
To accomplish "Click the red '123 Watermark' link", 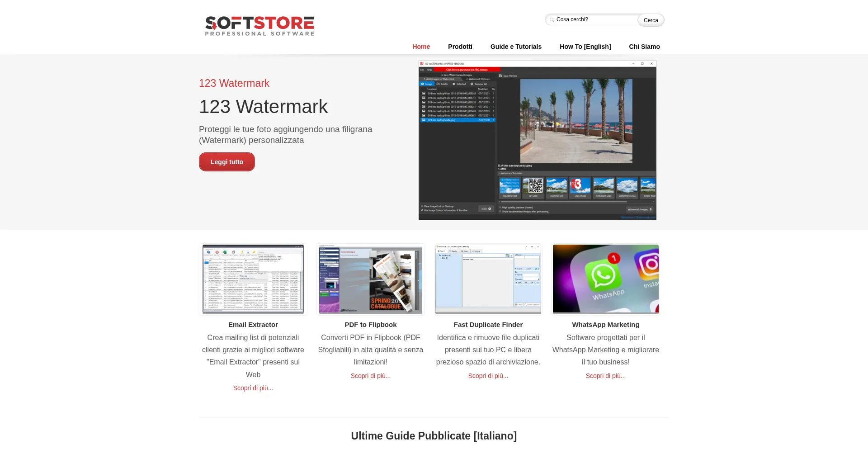I will (234, 83).
